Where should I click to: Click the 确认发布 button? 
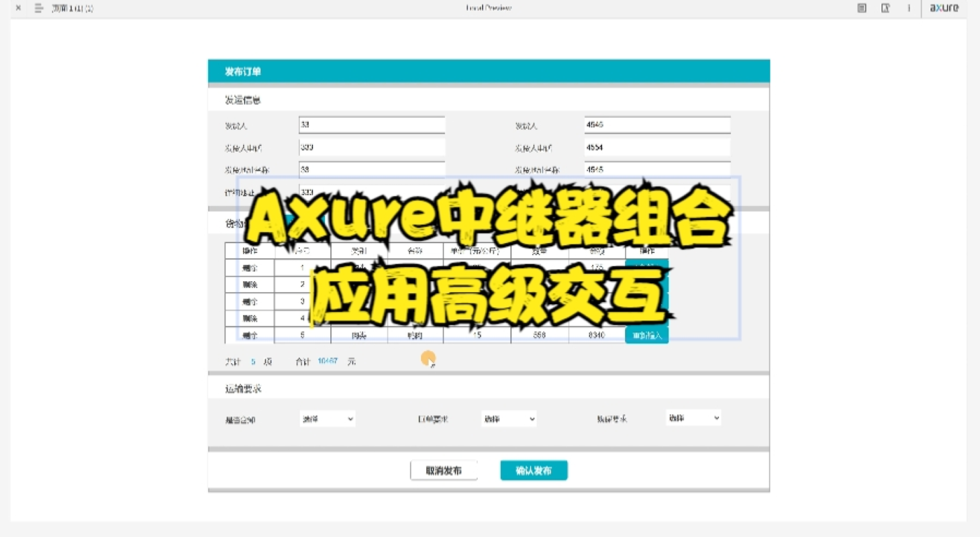coord(534,471)
